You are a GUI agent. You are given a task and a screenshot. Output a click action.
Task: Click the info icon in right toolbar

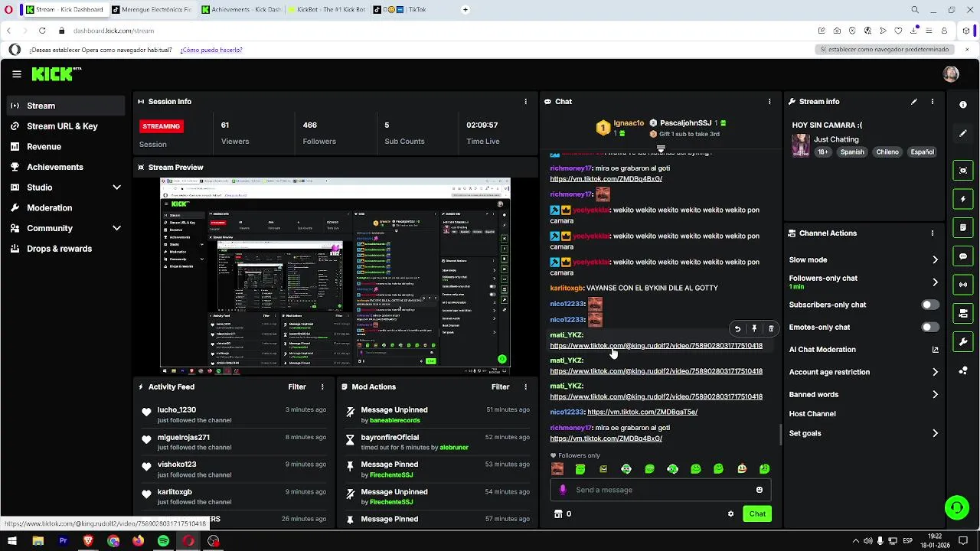tap(963, 105)
